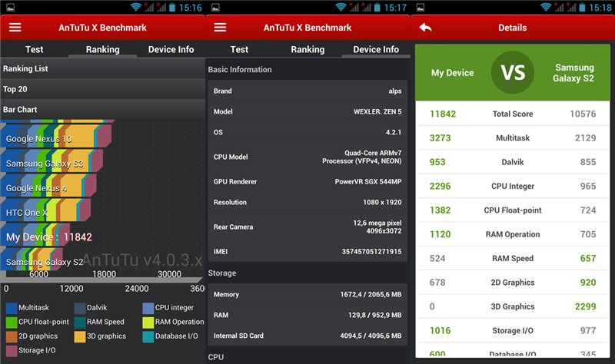The width and height of the screenshot is (615, 364).
Task: Tap RAM 129,8 / 952,9 MB row
Action: click(x=307, y=315)
